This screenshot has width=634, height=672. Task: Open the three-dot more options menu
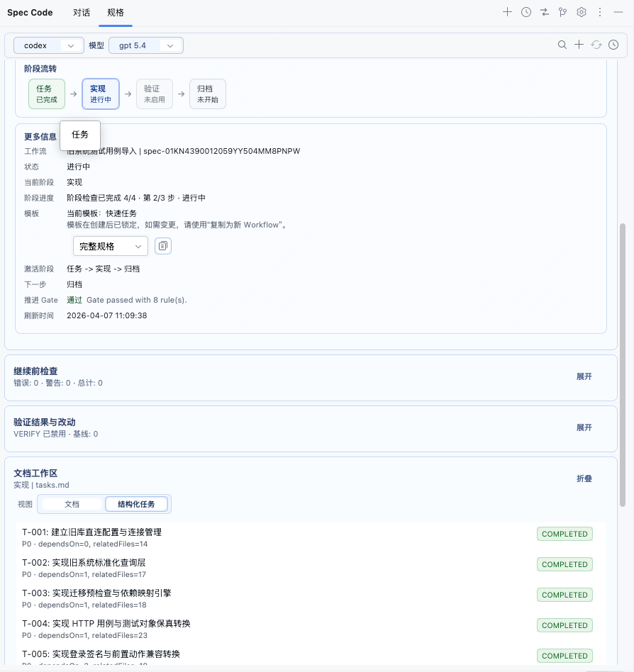[x=600, y=12]
